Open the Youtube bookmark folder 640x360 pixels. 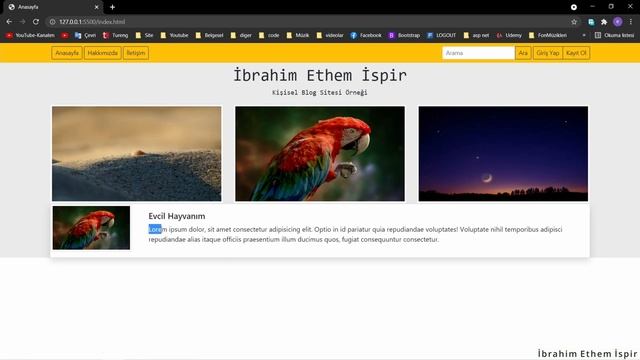tap(174, 36)
